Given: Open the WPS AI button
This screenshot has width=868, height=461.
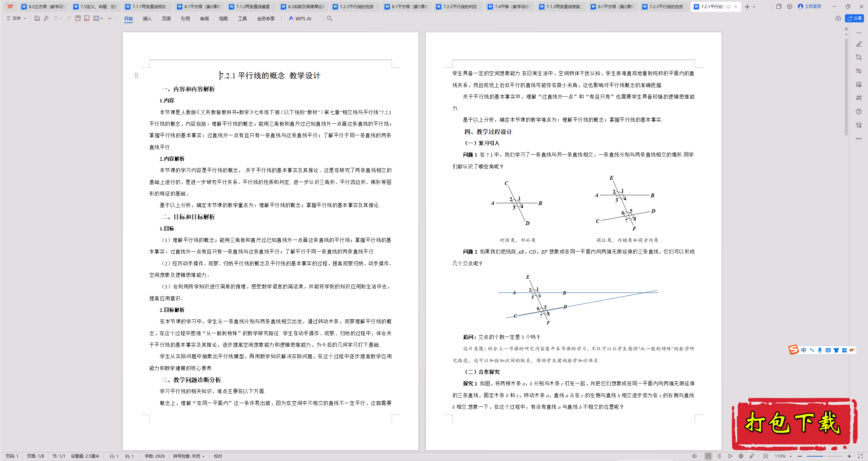Looking at the screenshot, I should pos(300,19).
